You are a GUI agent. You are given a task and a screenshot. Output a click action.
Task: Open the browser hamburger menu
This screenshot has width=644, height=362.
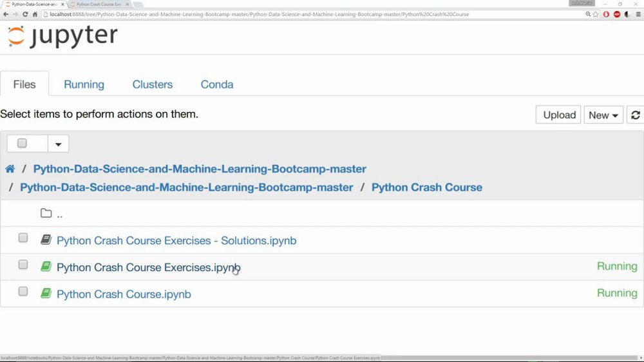638,14
